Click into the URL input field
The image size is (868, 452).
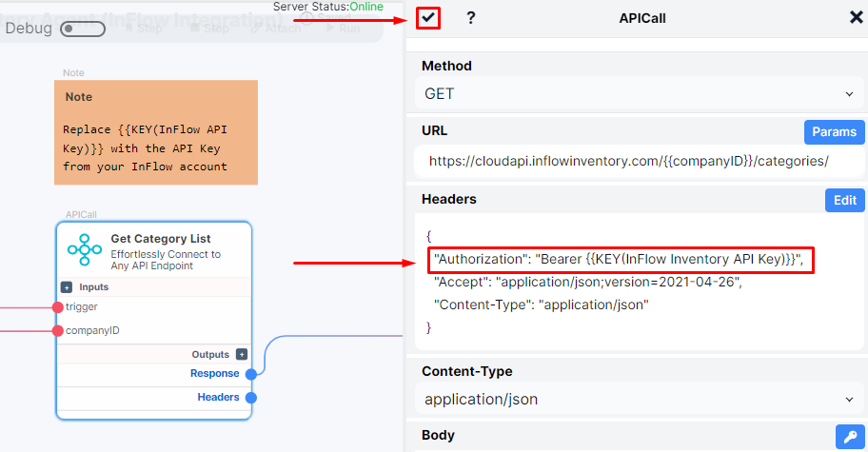639,161
